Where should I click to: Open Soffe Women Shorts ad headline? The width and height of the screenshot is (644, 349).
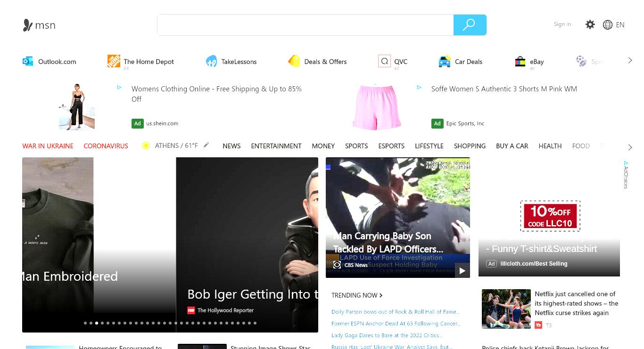(x=504, y=89)
